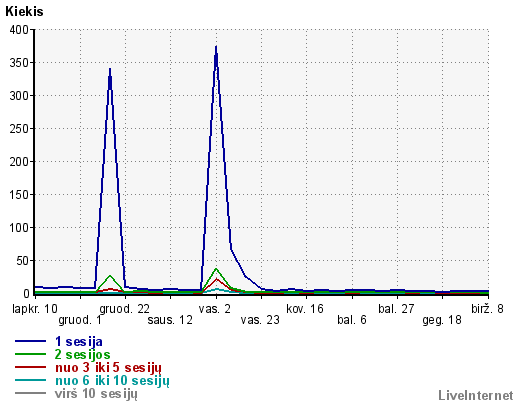Click the green line swatch for 2 sesijos
520x405 pixels.
point(30,354)
